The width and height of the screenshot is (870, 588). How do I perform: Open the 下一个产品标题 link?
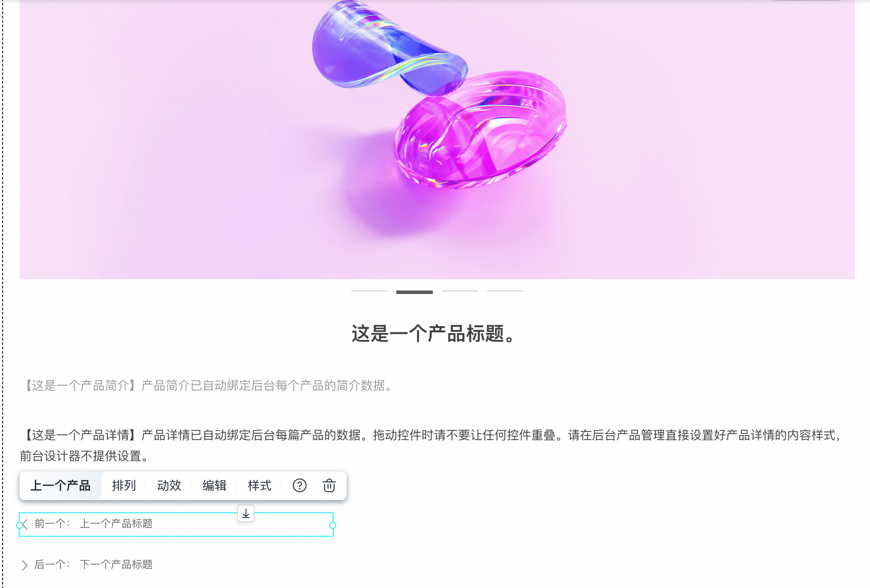pyautogui.click(x=116, y=565)
